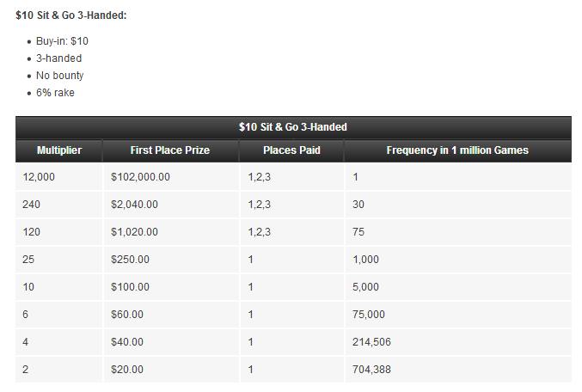The image size is (582, 392).
Task: Select the Frequency in 1 million Games header
Action: (x=457, y=150)
